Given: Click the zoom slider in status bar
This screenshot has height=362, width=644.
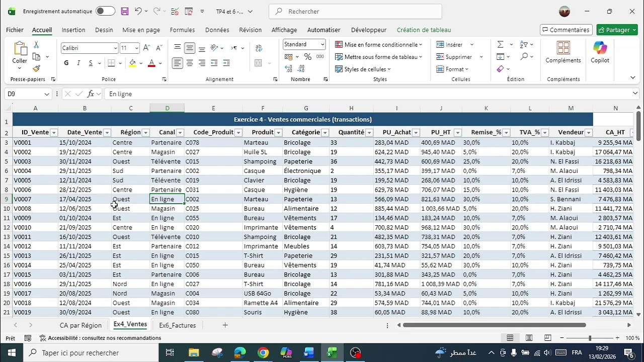Looking at the screenshot, I should 590,338.
